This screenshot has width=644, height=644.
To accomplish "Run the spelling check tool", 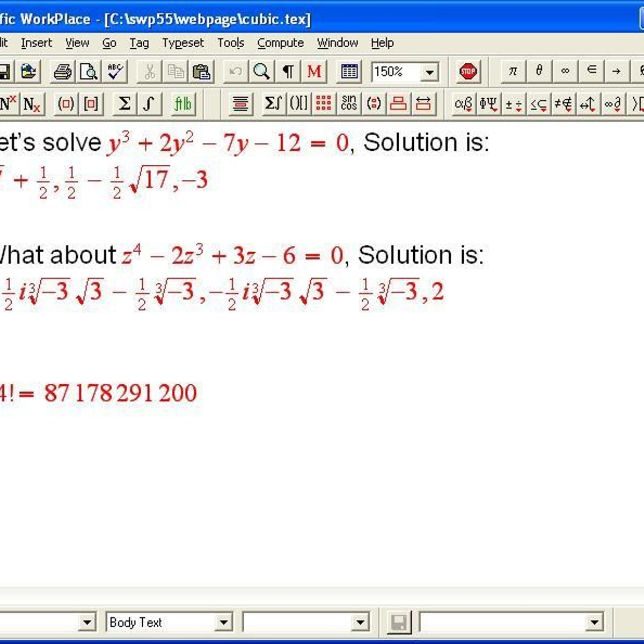I will click(115, 71).
